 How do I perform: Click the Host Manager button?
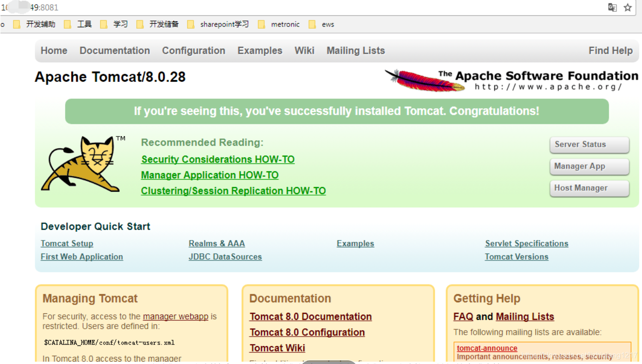pos(590,188)
